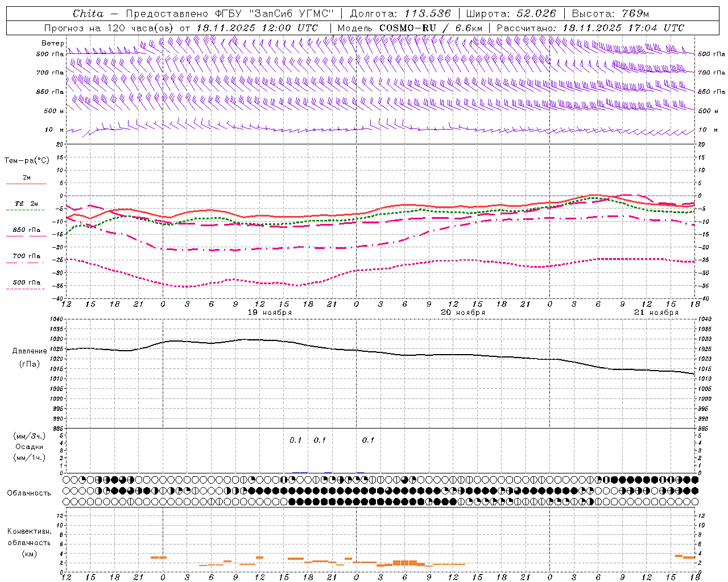Click the "Td 2м" dew point legend entry

(26, 203)
